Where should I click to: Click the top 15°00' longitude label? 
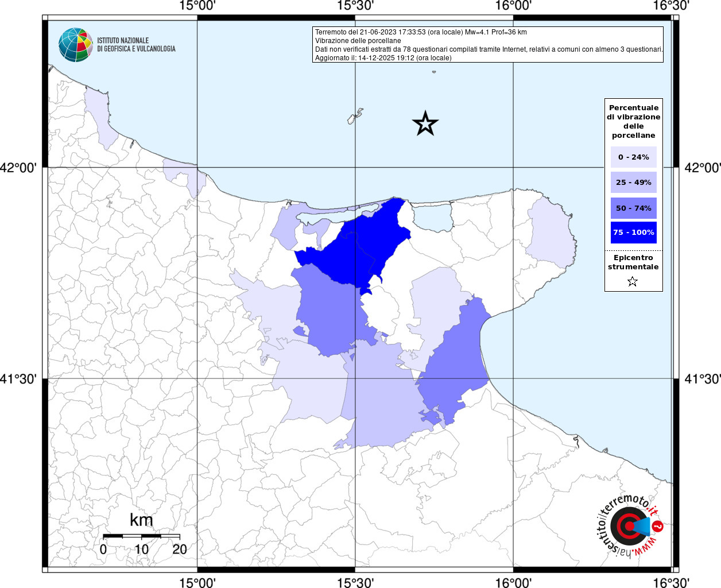(x=197, y=6)
